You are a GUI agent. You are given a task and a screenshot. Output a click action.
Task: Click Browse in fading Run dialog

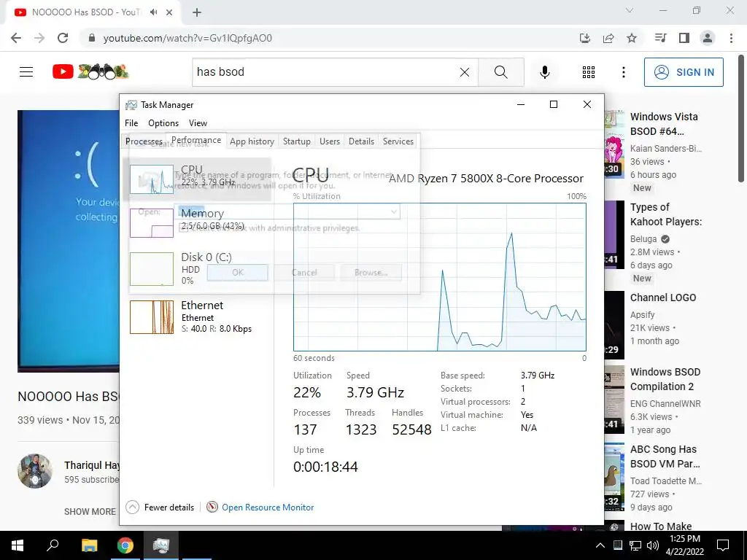click(371, 273)
